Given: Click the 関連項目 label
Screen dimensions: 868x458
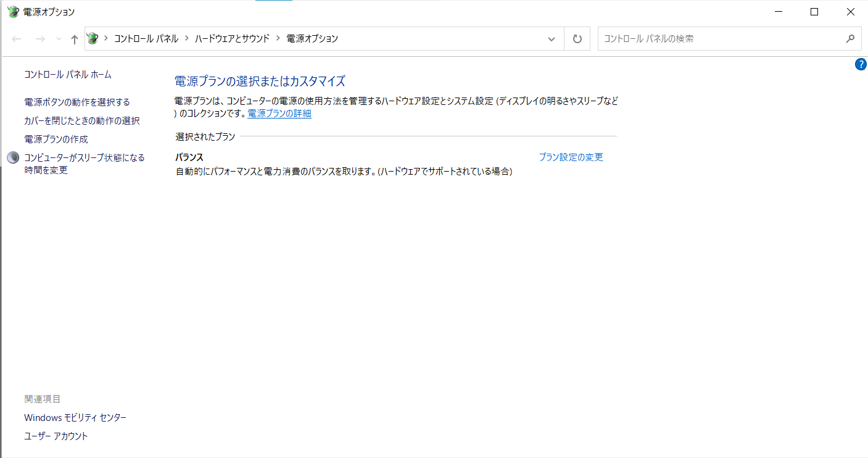Looking at the screenshot, I should 43,399.
